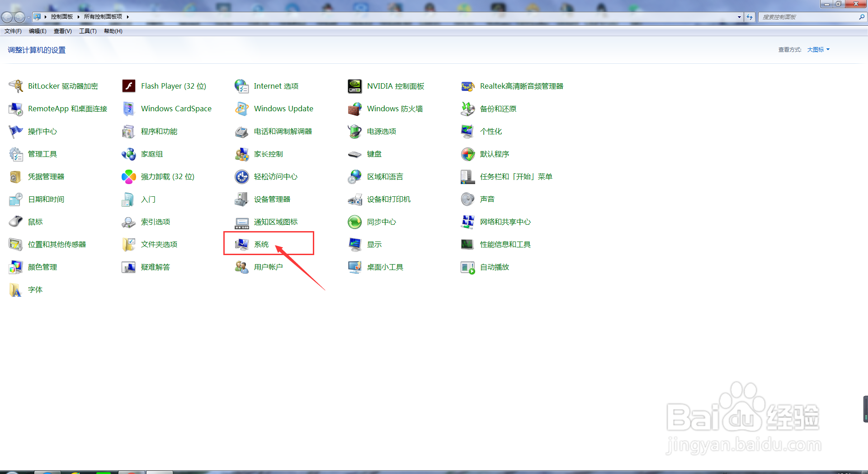The height and width of the screenshot is (474, 868).
Task: Open the 默认程序 icon
Action: coord(468,154)
